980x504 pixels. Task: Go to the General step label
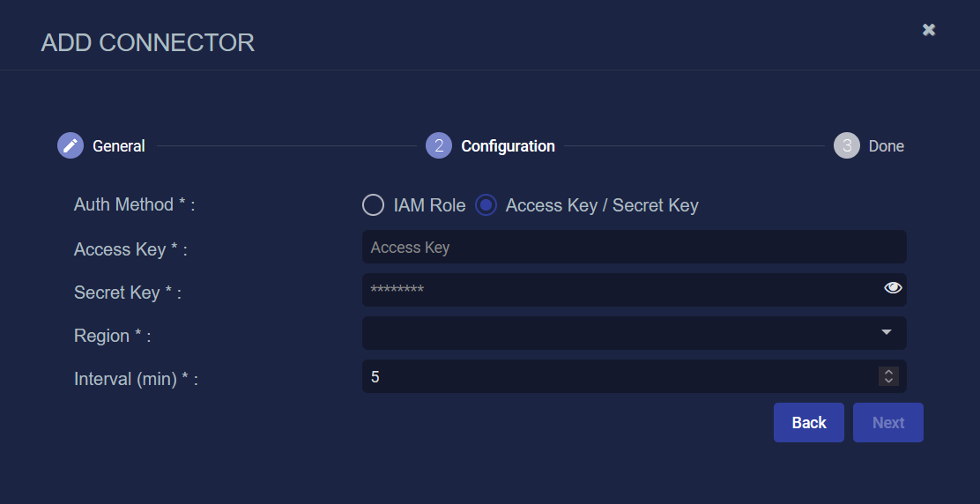click(x=119, y=146)
